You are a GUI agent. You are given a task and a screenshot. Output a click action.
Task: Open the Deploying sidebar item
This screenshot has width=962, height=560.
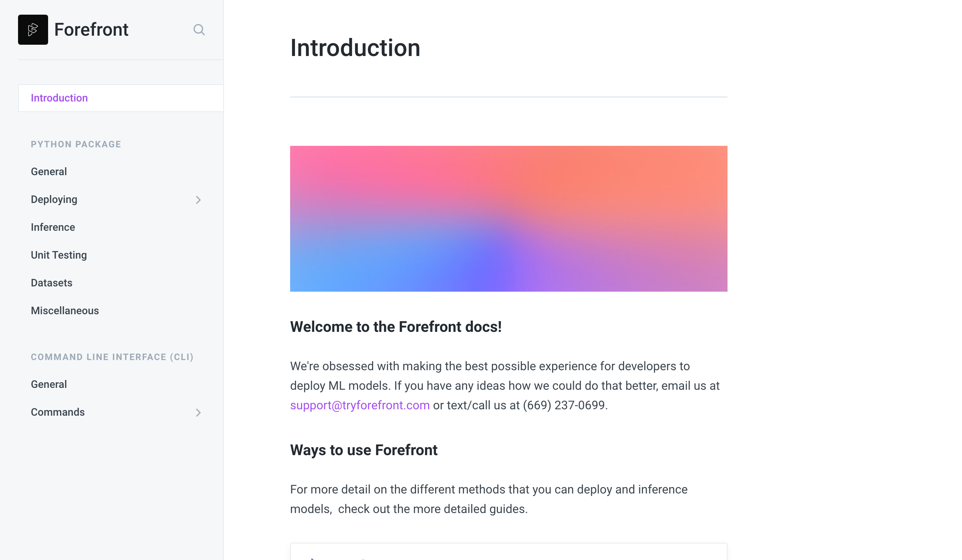point(54,200)
